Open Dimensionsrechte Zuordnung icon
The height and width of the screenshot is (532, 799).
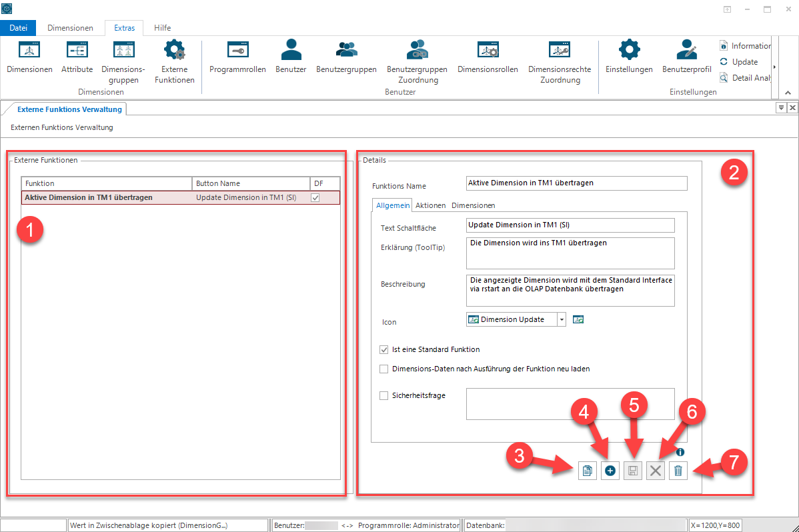[560, 61]
